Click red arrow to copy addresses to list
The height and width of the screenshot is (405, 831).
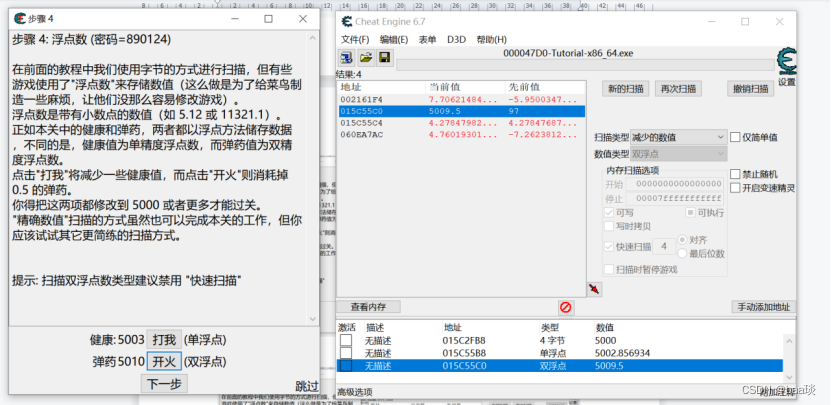pos(595,289)
